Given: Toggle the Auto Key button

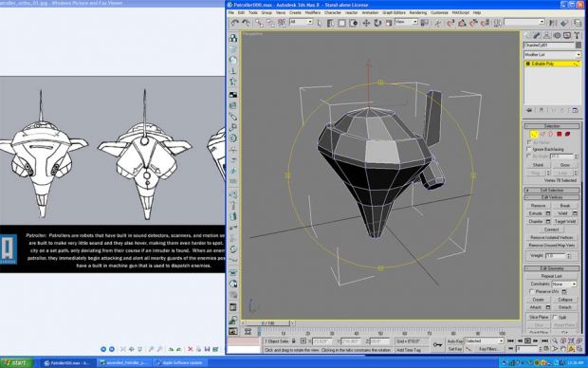Looking at the screenshot, I should coord(455,341).
